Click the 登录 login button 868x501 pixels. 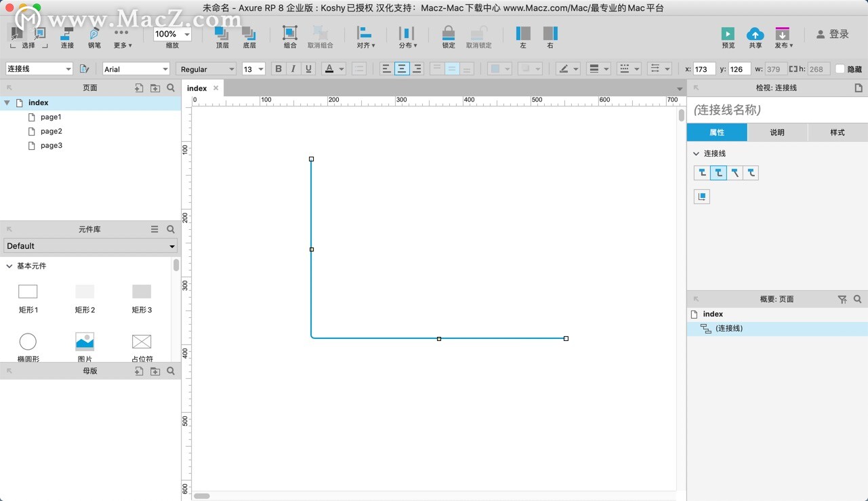(x=833, y=34)
